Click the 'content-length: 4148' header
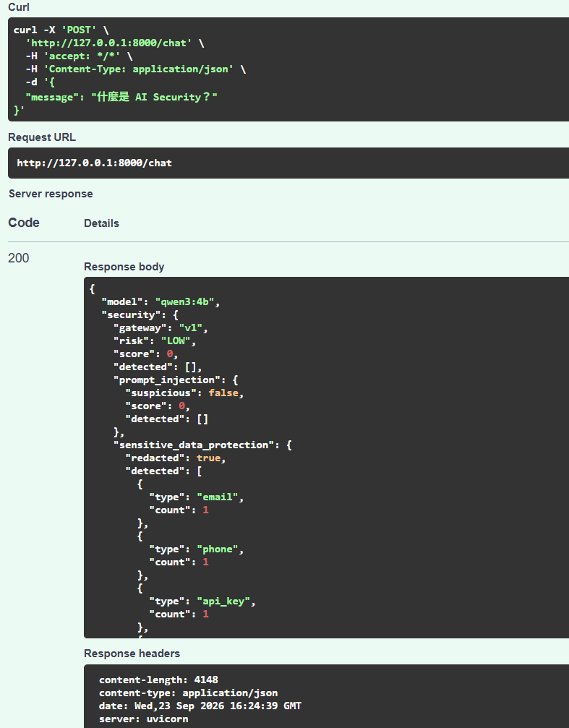The width and height of the screenshot is (569, 728). pos(158,680)
